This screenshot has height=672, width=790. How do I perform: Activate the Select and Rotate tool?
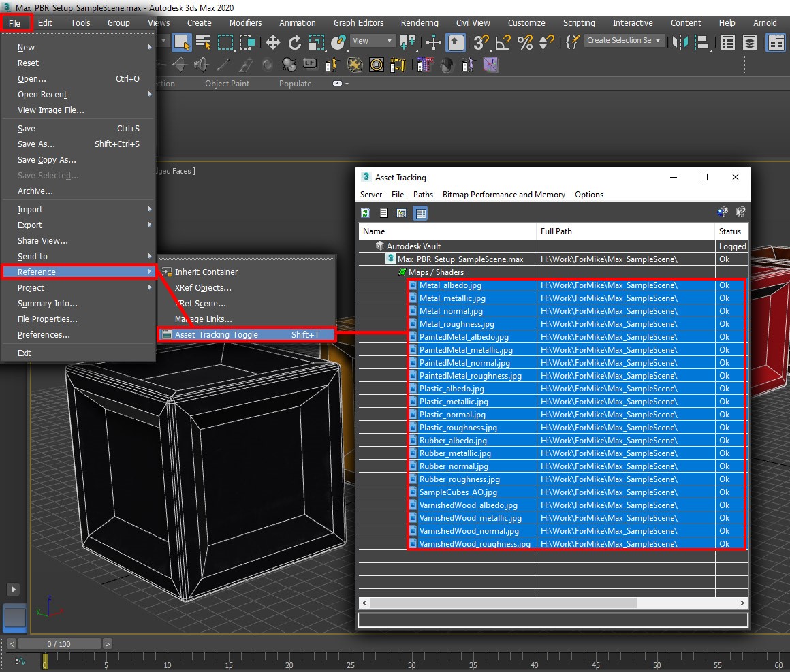(294, 41)
